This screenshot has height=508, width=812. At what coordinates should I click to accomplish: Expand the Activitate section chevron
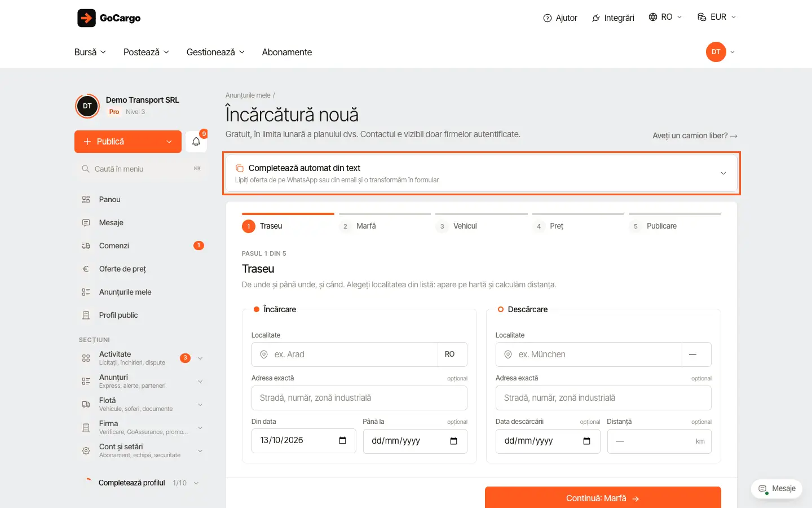coord(200,358)
